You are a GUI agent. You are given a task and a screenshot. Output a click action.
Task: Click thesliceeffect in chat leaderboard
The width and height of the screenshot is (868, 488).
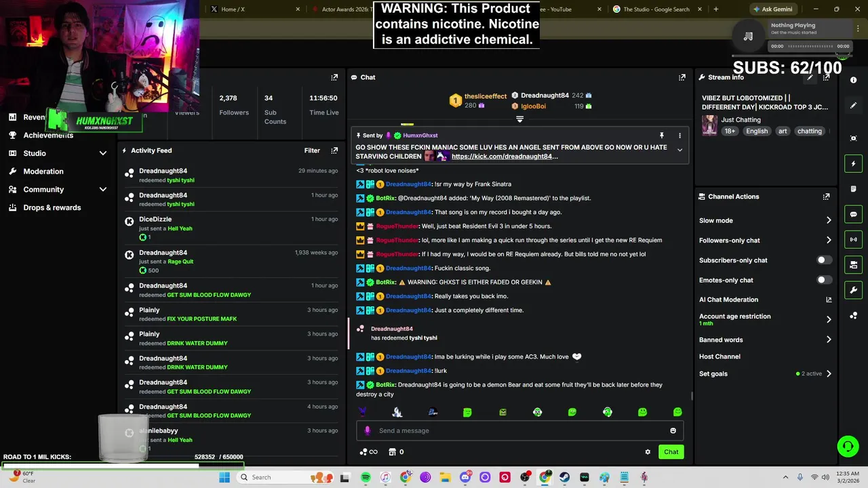tap(486, 96)
